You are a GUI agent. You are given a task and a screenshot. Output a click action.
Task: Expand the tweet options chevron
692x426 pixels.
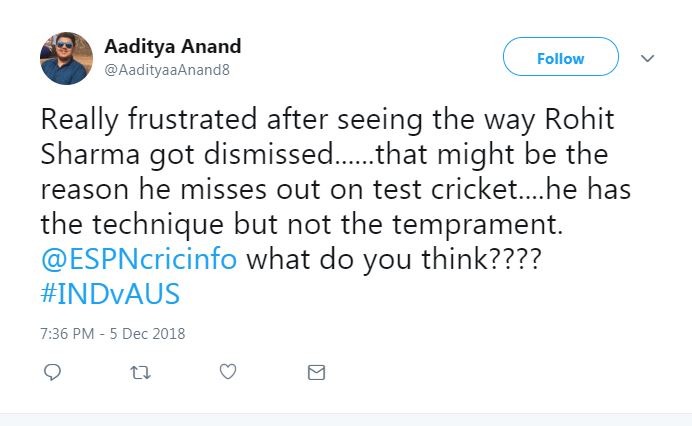coord(647,58)
